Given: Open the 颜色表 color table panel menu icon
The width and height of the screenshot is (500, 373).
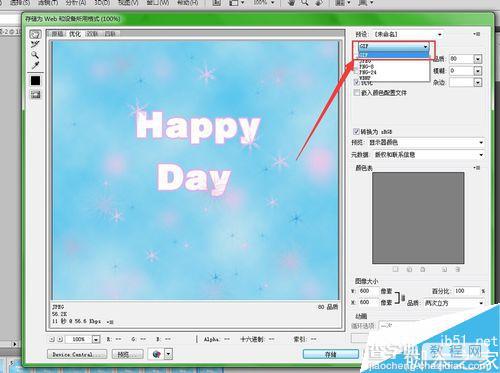Looking at the screenshot, I should pos(477,168).
